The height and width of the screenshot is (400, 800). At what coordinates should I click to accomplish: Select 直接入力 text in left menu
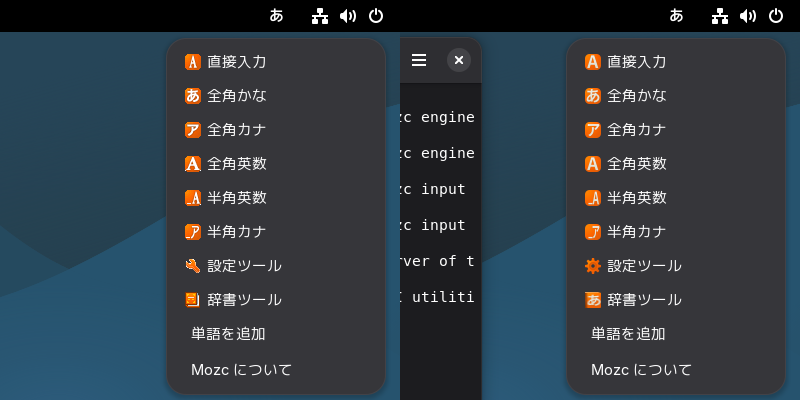pos(237,62)
